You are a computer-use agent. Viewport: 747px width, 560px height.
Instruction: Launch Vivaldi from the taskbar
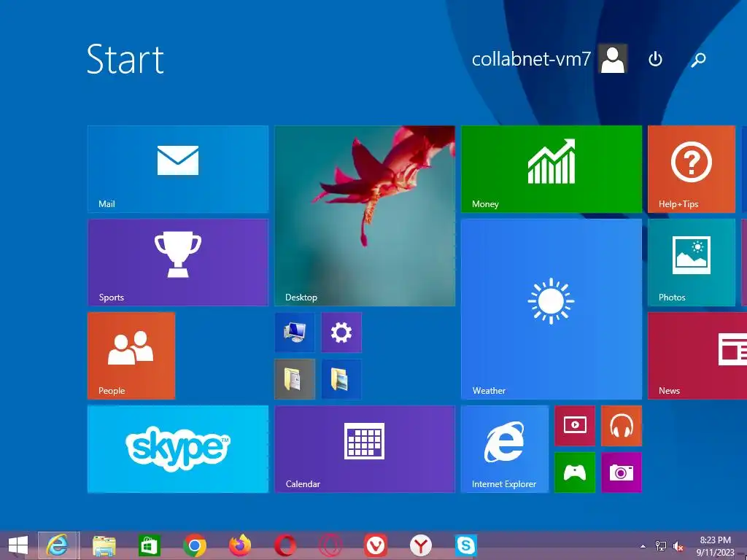(x=376, y=545)
